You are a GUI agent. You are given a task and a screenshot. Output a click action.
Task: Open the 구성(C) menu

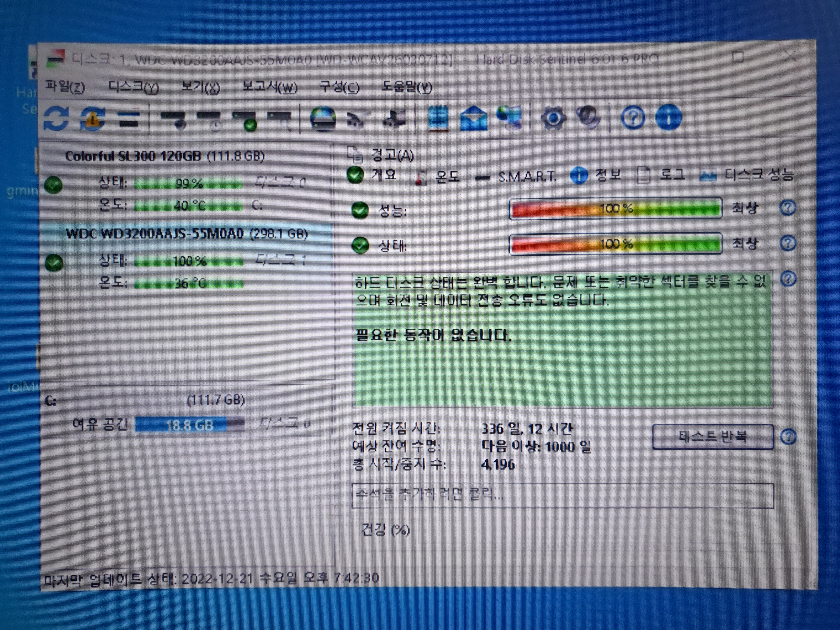coord(339,87)
